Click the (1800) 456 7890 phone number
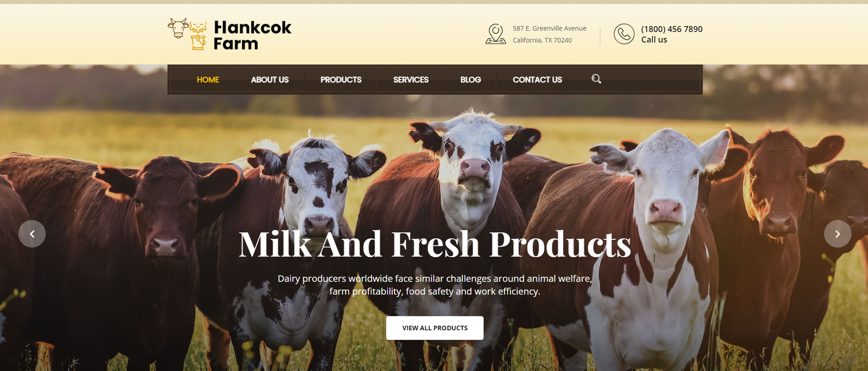The image size is (868, 371). pyautogui.click(x=672, y=29)
